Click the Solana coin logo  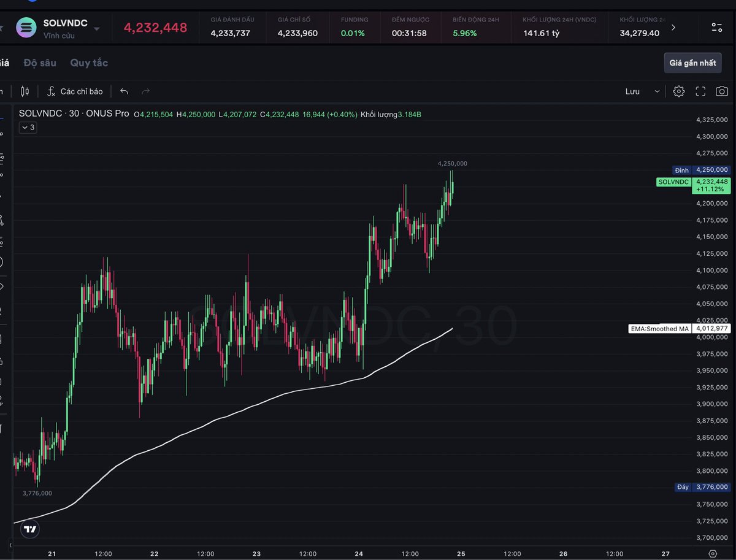(26, 27)
